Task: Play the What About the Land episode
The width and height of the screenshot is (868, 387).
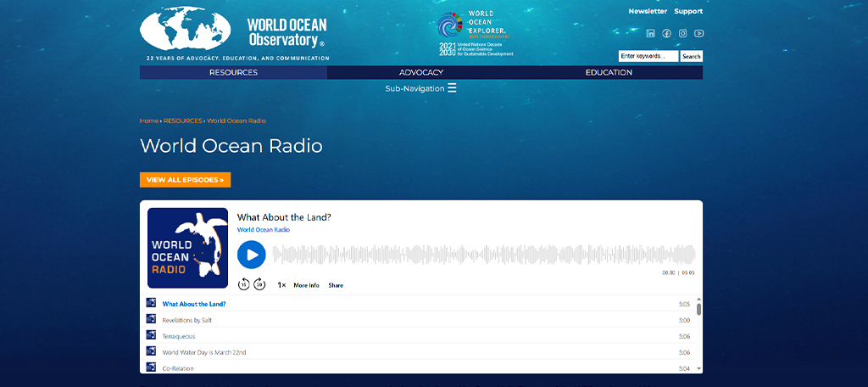Action: point(251,255)
